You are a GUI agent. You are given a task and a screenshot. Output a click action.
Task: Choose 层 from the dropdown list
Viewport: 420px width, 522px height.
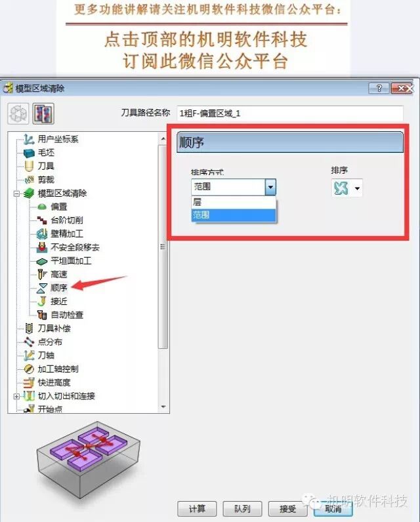pyautogui.click(x=234, y=202)
